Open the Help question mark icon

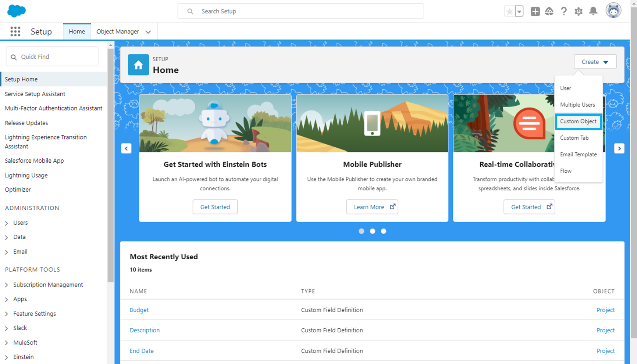click(564, 11)
